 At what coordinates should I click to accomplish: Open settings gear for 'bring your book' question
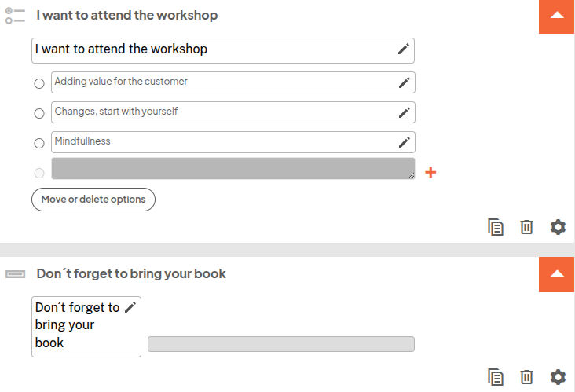558,377
